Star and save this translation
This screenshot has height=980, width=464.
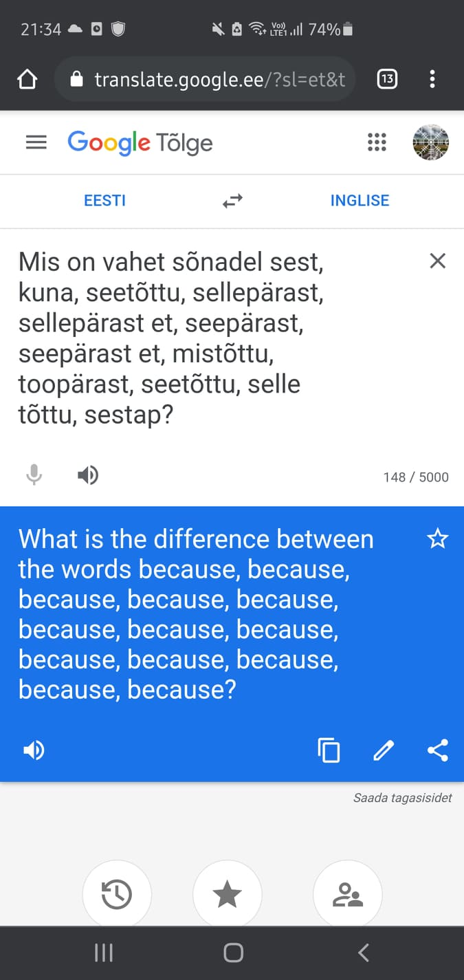(437, 539)
